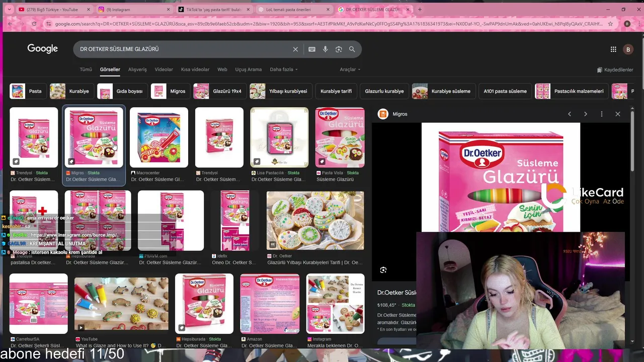Open the YouTube What is Glaze video result
644x362 pixels.
(121, 304)
